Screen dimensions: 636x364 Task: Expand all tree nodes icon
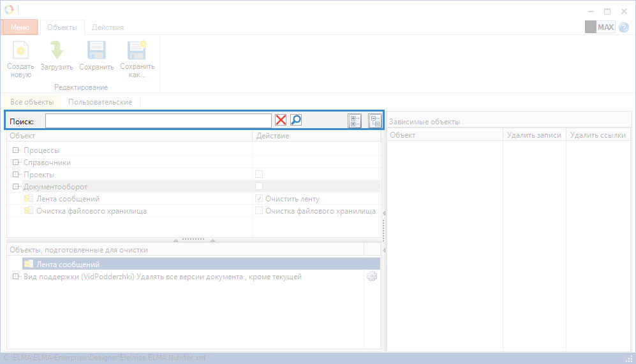(x=355, y=120)
